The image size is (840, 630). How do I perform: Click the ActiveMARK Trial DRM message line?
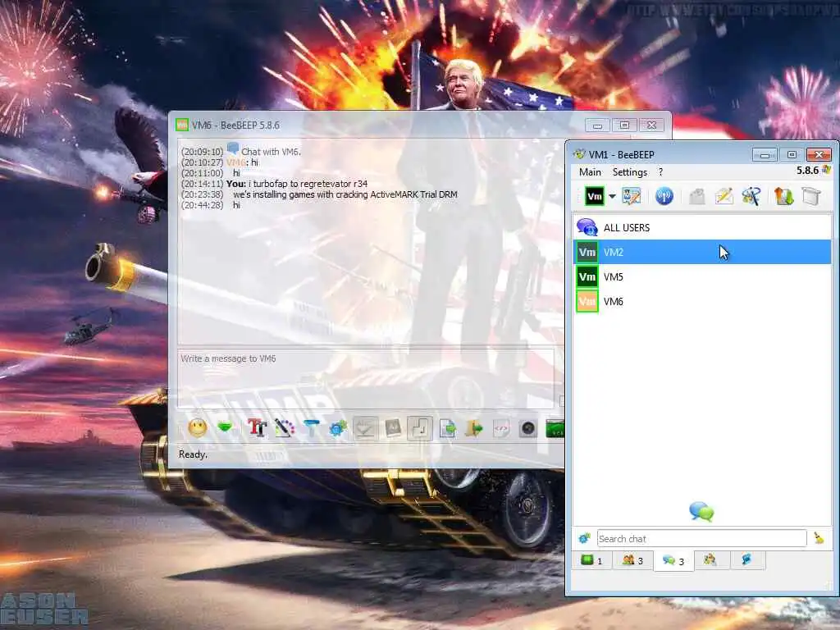tap(345, 194)
